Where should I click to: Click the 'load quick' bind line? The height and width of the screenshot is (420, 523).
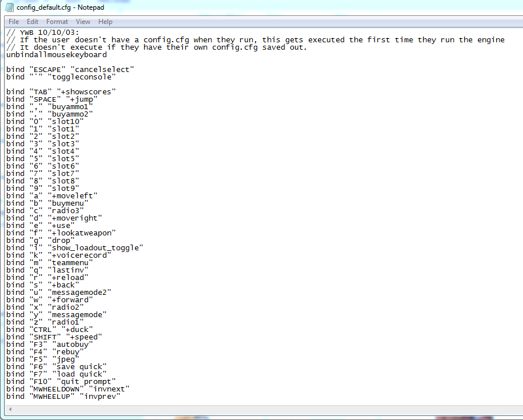[57, 374]
